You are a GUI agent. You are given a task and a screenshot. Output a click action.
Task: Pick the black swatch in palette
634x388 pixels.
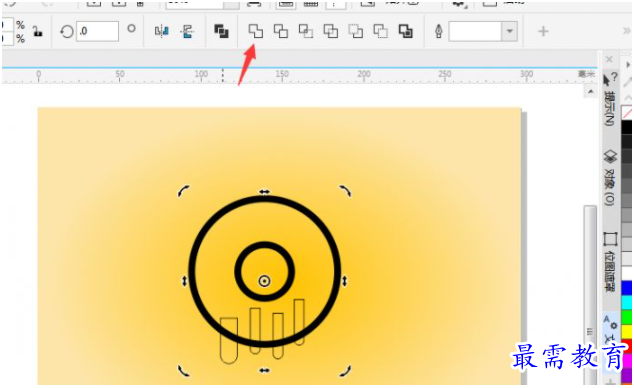pyautogui.click(x=627, y=127)
